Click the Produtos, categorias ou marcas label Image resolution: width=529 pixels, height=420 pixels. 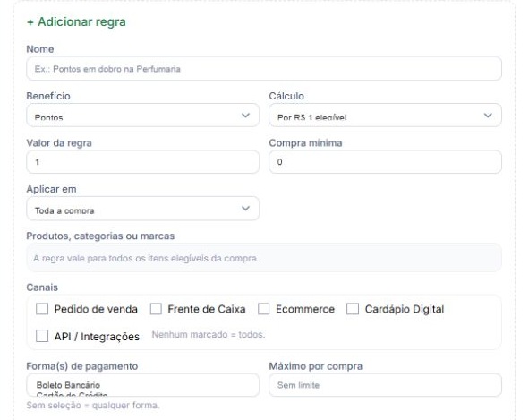(x=100, y=236)
